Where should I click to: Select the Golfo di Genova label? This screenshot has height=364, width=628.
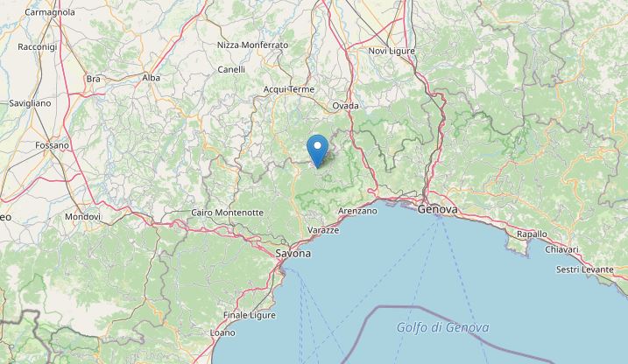(x=443, y=327)
